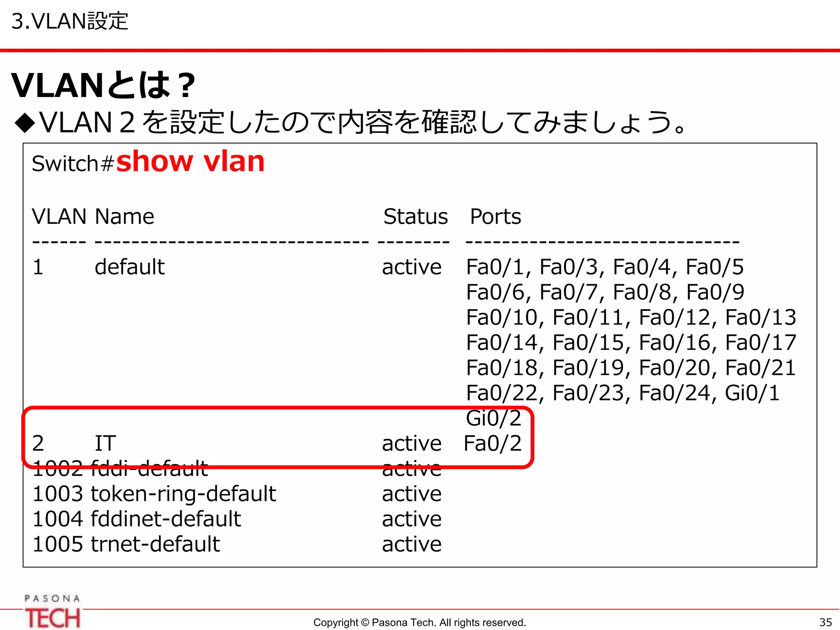Click the '1004 fddinet-default' row
Viewport: 840px width, 630px height.
137,519
